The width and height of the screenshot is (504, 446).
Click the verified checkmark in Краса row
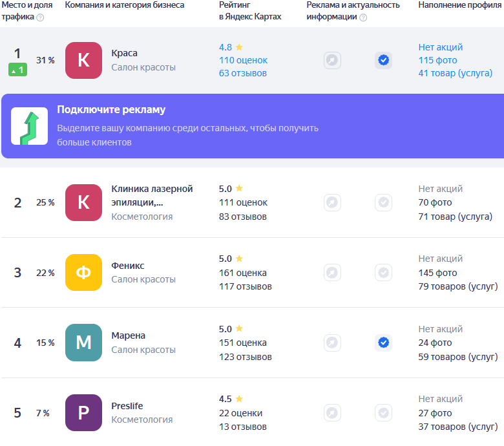tap(383, 60)
